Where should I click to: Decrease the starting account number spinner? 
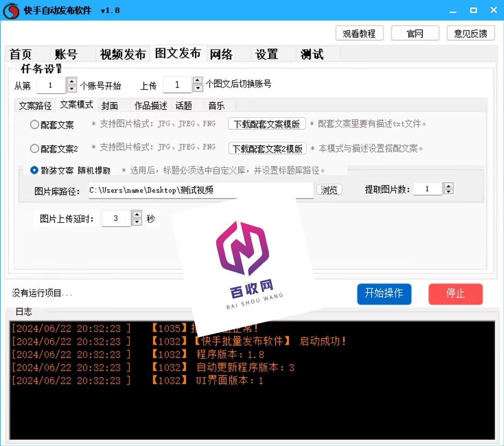coord(72,89)
